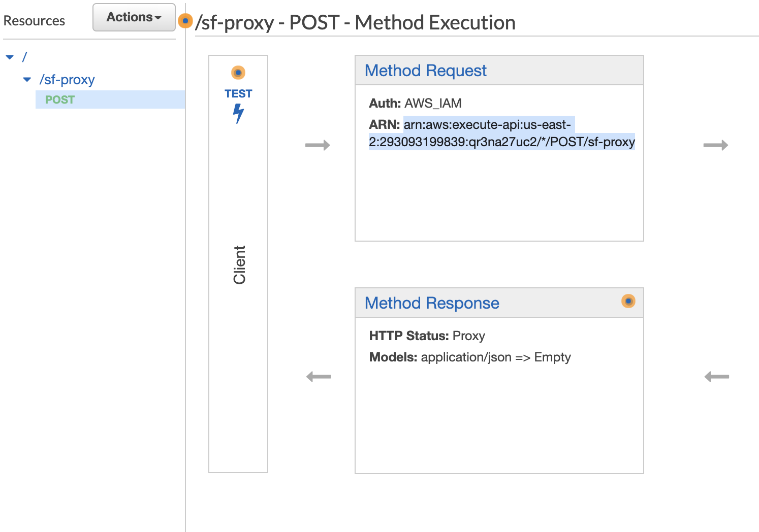The image size is (759, 532).
Task: Click the right arrow after Method Request
Action: point(715,145)
